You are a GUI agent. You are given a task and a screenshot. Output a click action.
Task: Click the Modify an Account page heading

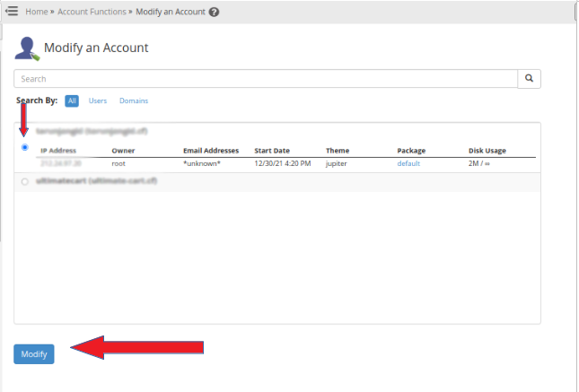96,48
